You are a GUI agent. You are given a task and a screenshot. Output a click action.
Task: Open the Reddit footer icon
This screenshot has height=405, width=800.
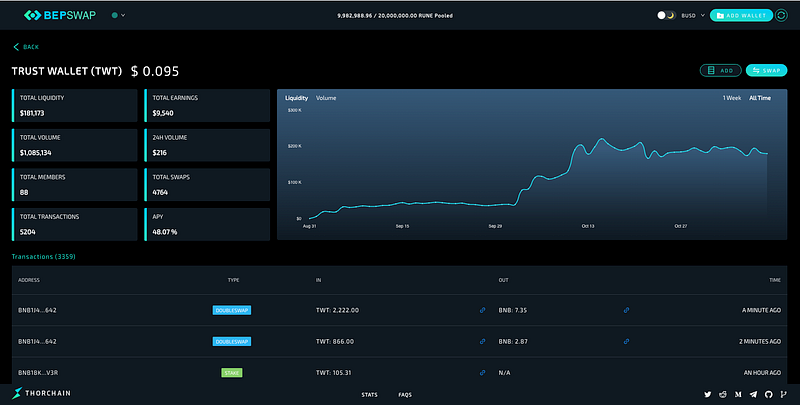[723, 394]
